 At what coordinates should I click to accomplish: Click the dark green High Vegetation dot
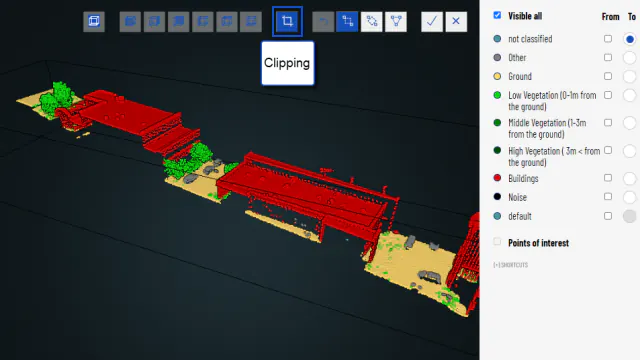[x=497, y=150]
